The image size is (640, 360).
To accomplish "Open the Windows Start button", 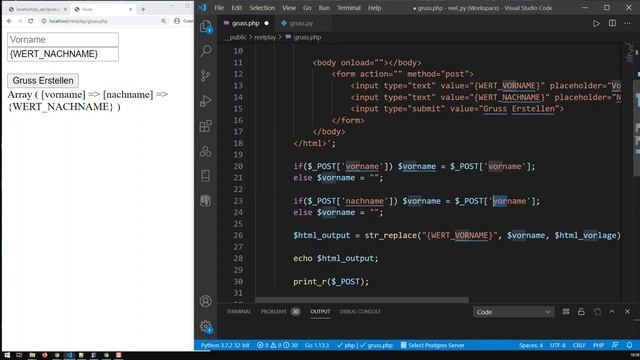I will [7, 355].
